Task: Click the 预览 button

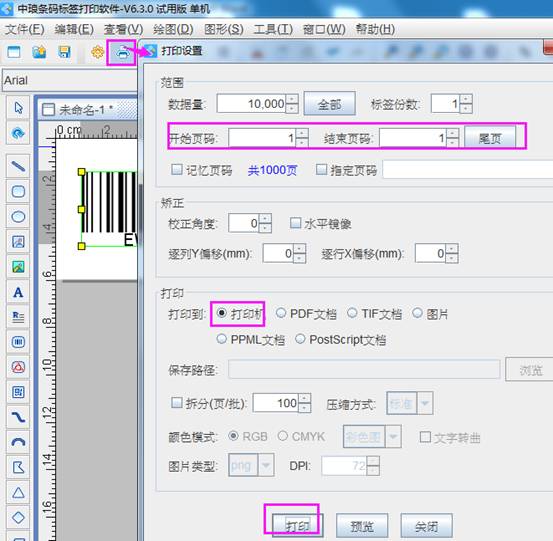Action: point(362,525)
